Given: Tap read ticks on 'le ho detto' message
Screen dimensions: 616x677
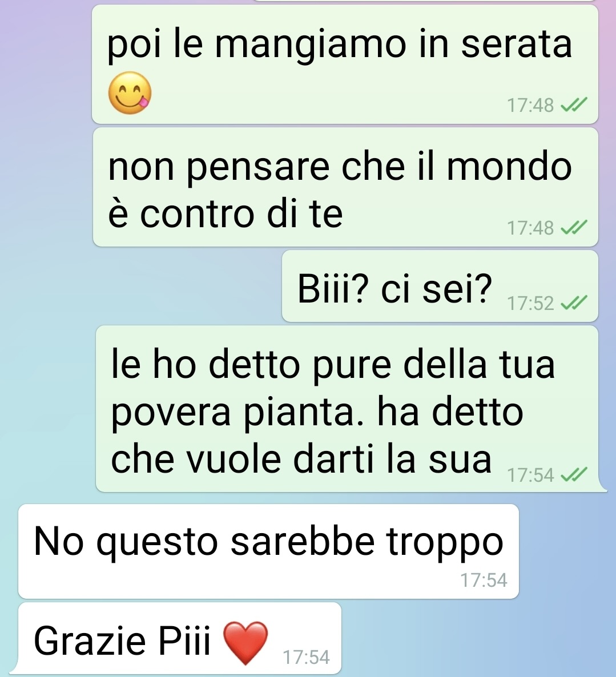Looking at the screenshot, I should 574,474.
